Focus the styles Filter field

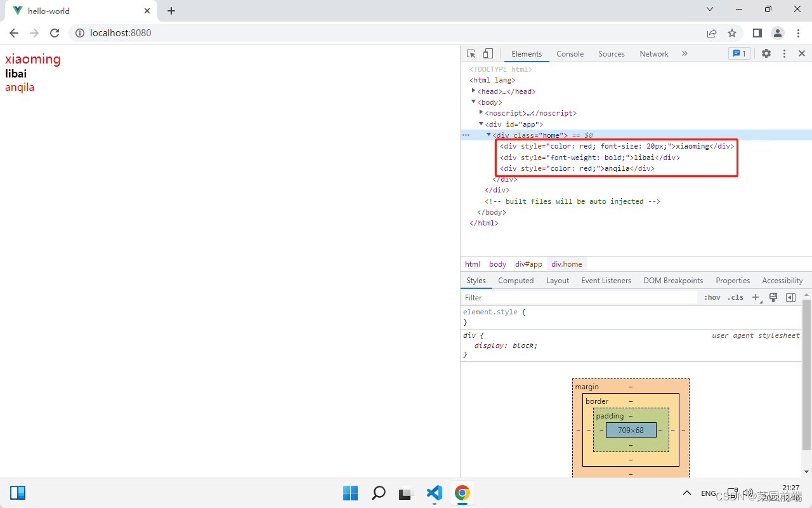580,297
